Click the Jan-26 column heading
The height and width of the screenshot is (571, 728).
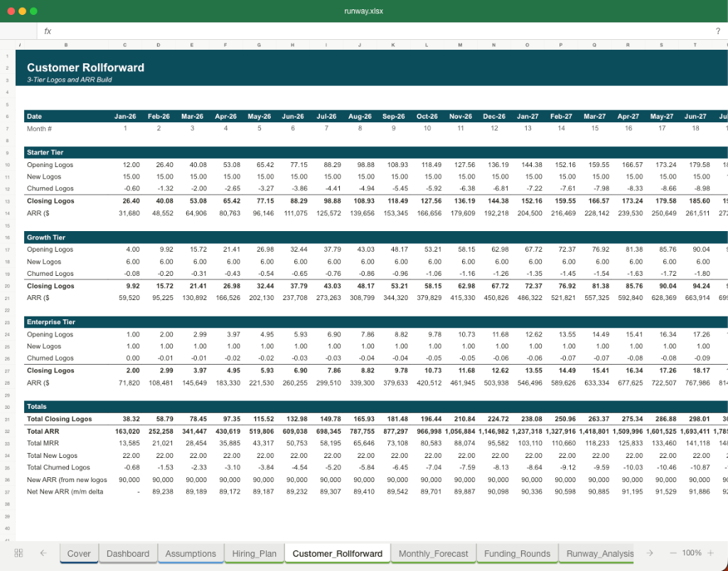coord(125,117)
